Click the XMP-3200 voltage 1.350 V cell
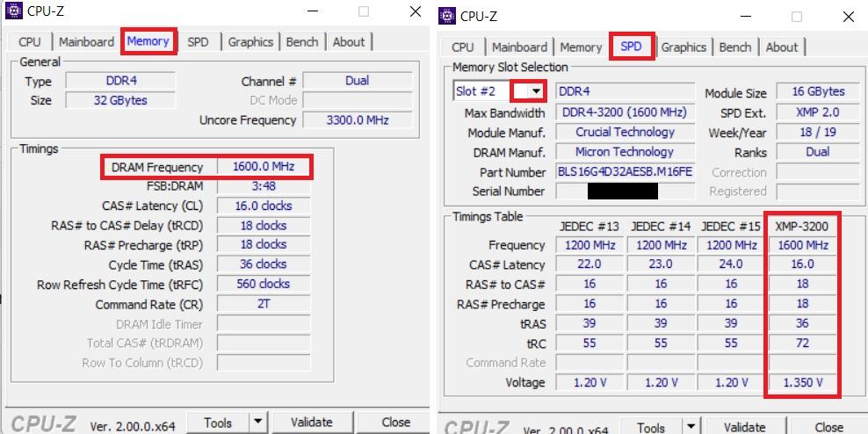Image resolution: width=868 pixels, height=434 pixels. click(x=803, y=382)
